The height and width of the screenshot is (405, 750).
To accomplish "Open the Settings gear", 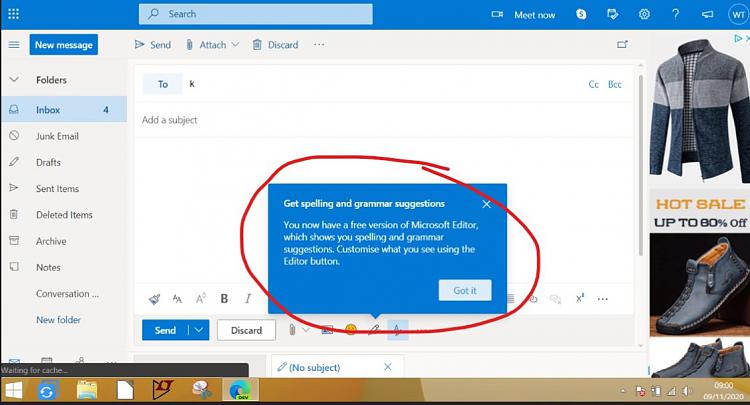I will pos(644,14).
